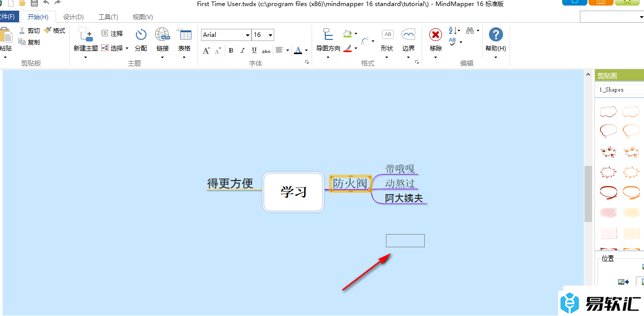Open the 文件(F) file menu

(9, 17)
